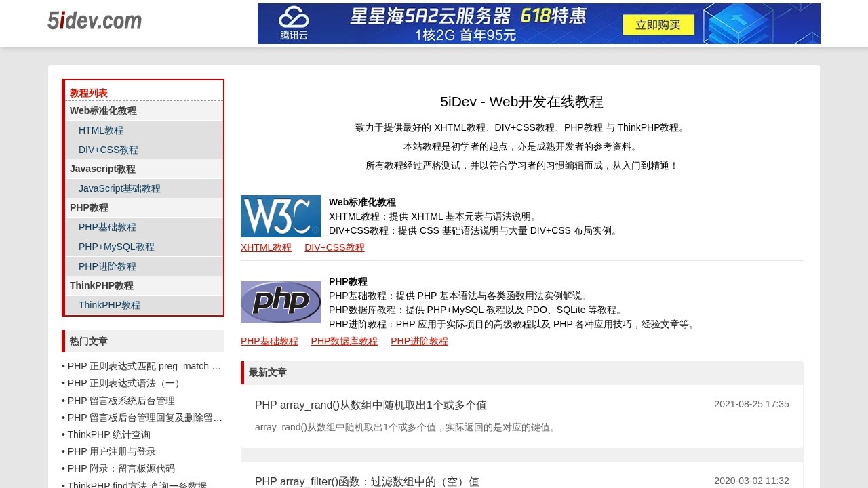The height and width of the screenshot is (488, 868).
Task: Click the W3C logo image
Action: (x=281, y=216)
